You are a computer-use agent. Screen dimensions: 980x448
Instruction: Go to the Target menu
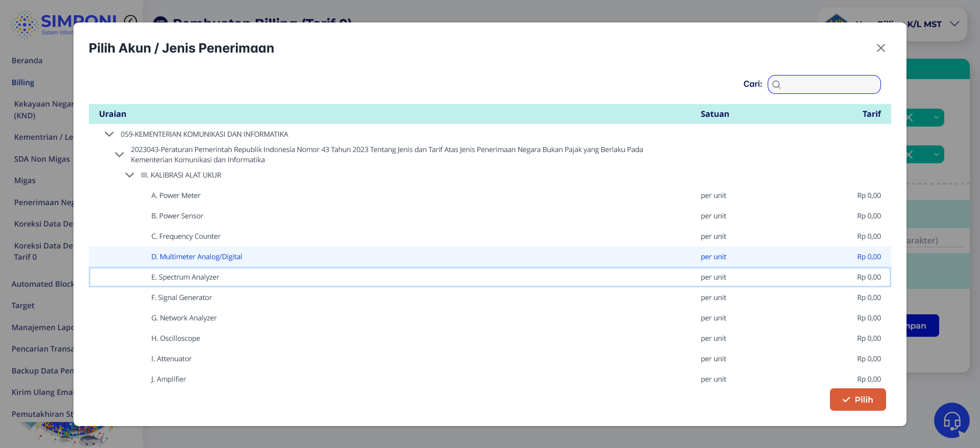pyautogui.click(x=23, y=306)
